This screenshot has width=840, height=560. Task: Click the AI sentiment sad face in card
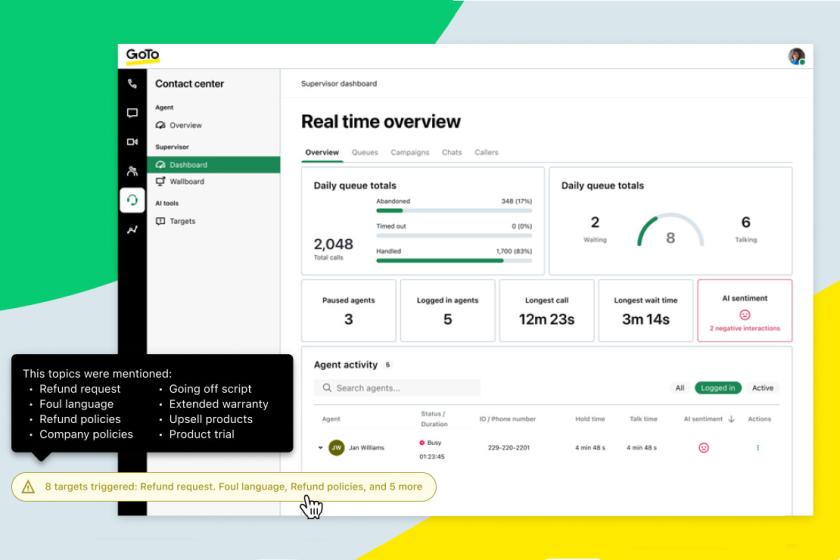(x=745, y=315)
